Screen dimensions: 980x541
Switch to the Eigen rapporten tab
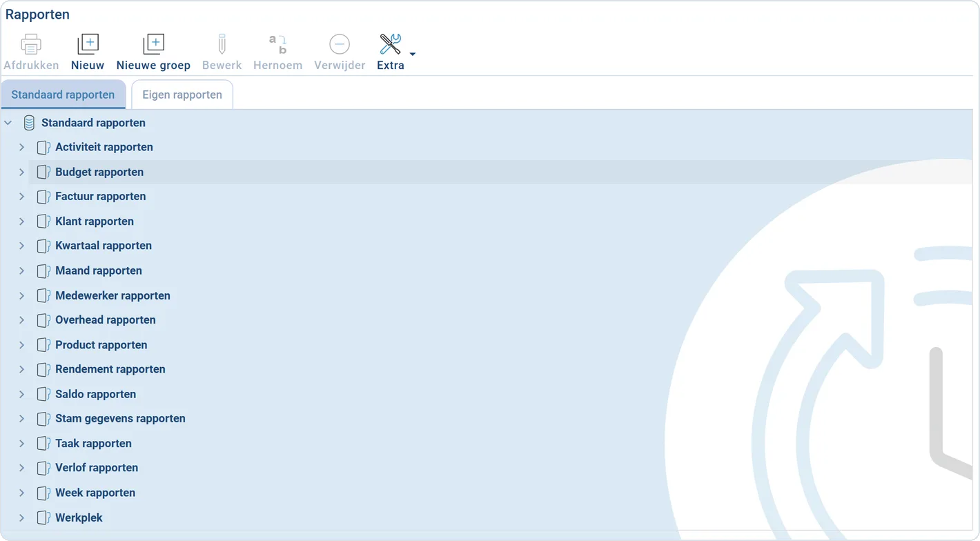pyautogui.click(x=182, y=95)
